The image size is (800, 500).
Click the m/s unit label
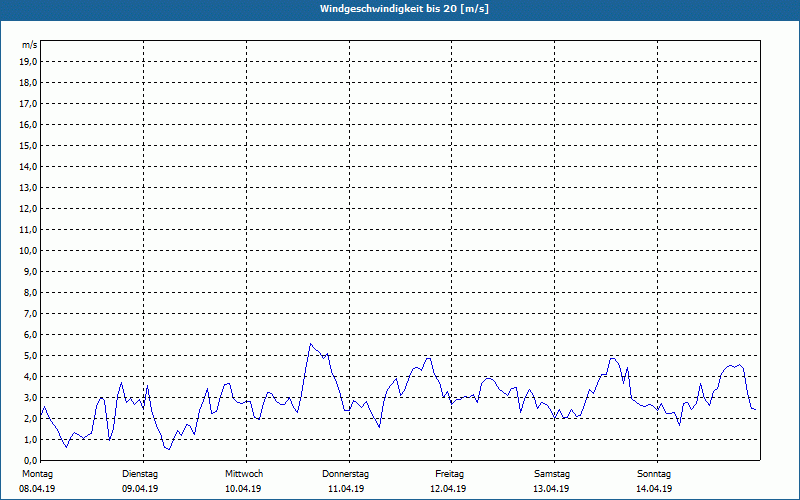tap(29, 45)
